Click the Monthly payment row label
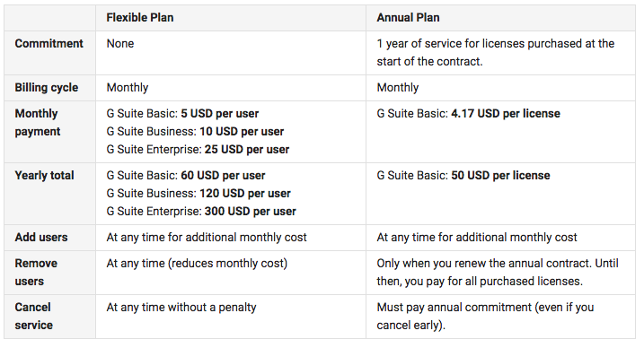 coord(38,123)
